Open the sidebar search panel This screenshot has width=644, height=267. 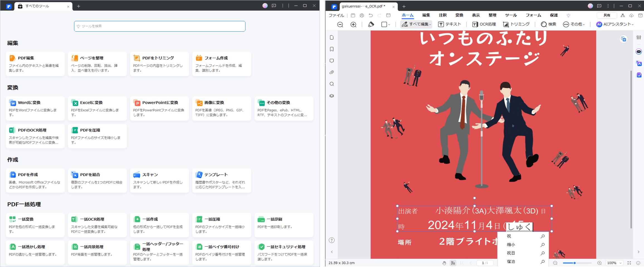332,84
